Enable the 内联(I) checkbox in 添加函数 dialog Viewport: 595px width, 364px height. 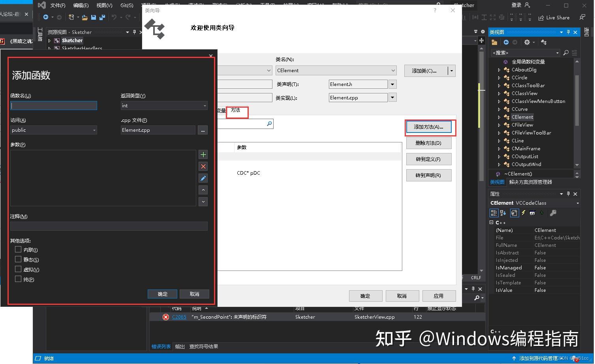pos(18,249)
